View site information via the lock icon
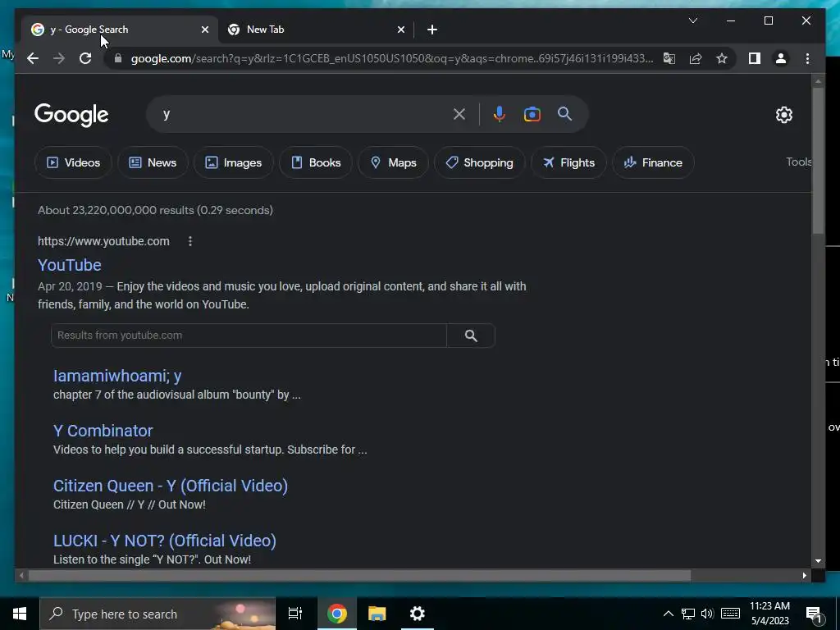The height and width of the screenshot is (630, 840). (x=118, y=58)
